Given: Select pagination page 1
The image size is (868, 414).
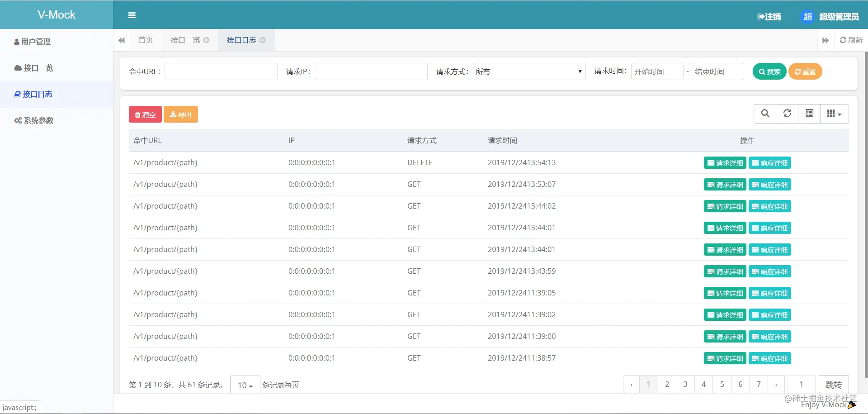Looking at the screenshot, I should coord(649,385).
